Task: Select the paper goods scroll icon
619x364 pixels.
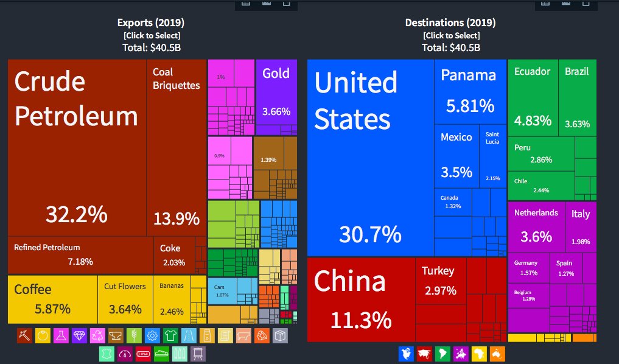Action: click(x=225, y=335)
